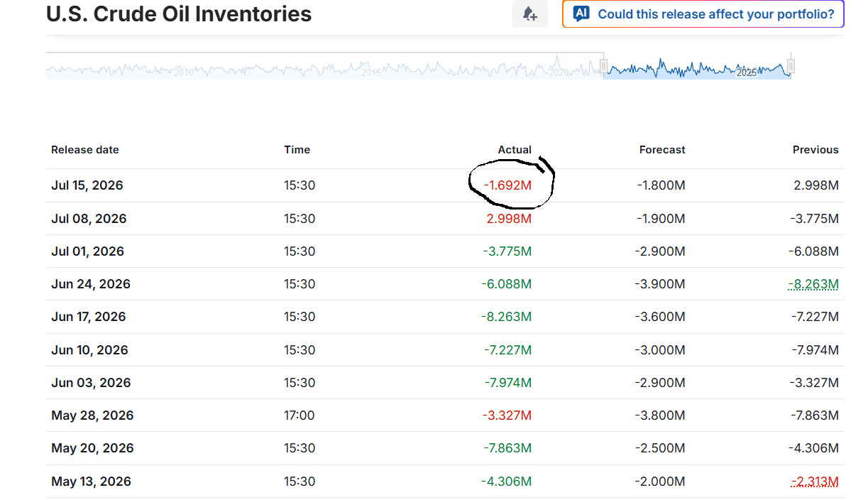868x500 pixels.
Task: Click the U.S. Crude Oil Inventories heading
Action: 179,13
